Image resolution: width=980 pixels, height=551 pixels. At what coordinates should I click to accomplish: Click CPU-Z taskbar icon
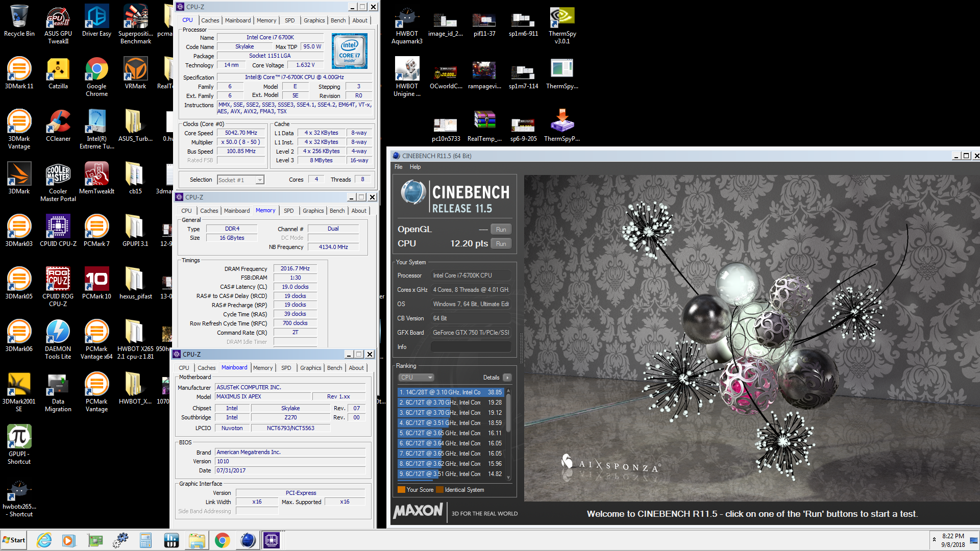272,540
